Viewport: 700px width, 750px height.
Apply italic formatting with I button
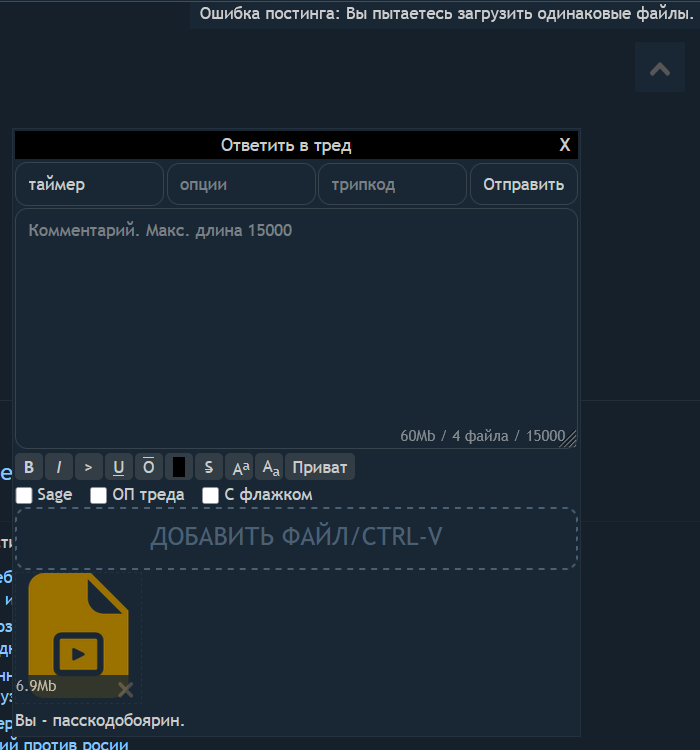(59, 467)
